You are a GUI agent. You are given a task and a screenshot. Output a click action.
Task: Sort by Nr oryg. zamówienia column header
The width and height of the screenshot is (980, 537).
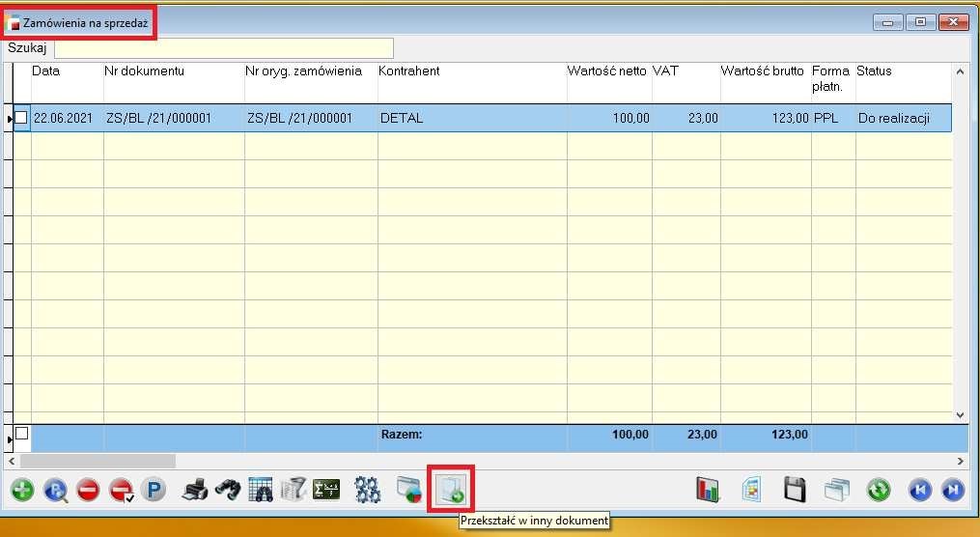point(304,71)
